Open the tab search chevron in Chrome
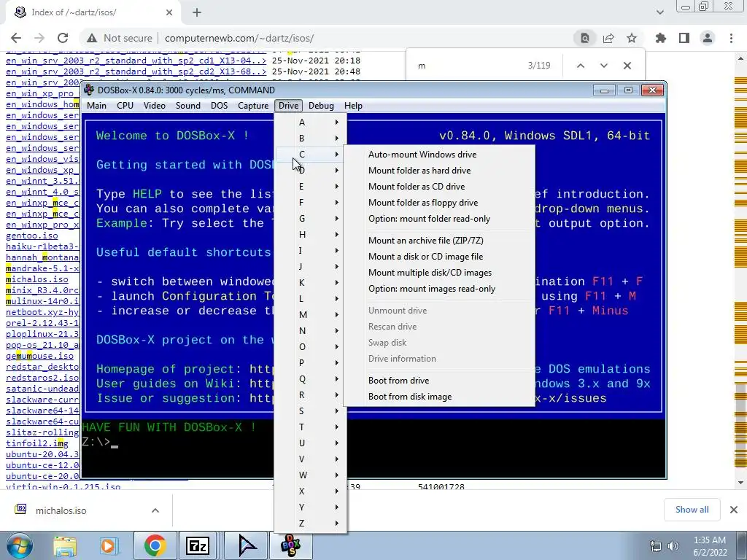 tap(659, 12)
